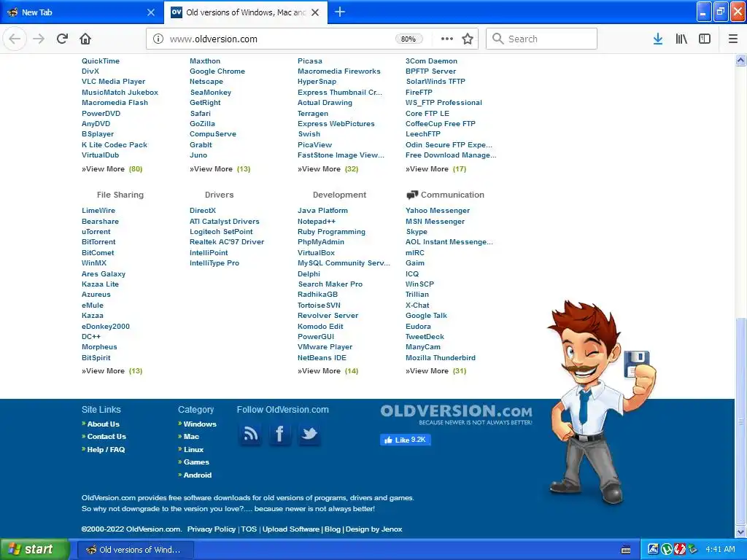Click the scrollbar down arrow
747x560 pixels.
[740, 532]
